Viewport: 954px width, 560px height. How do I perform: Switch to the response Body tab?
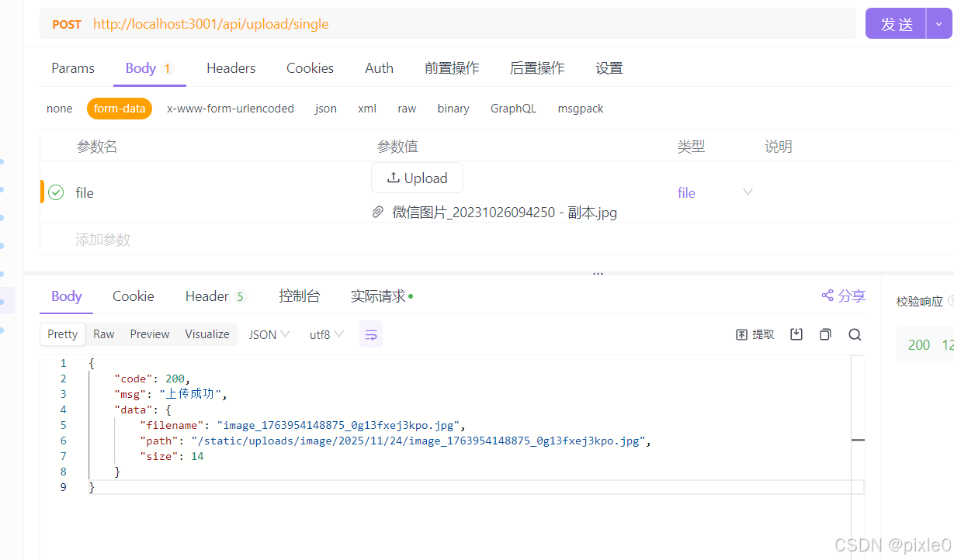click(x=67, y=296)
